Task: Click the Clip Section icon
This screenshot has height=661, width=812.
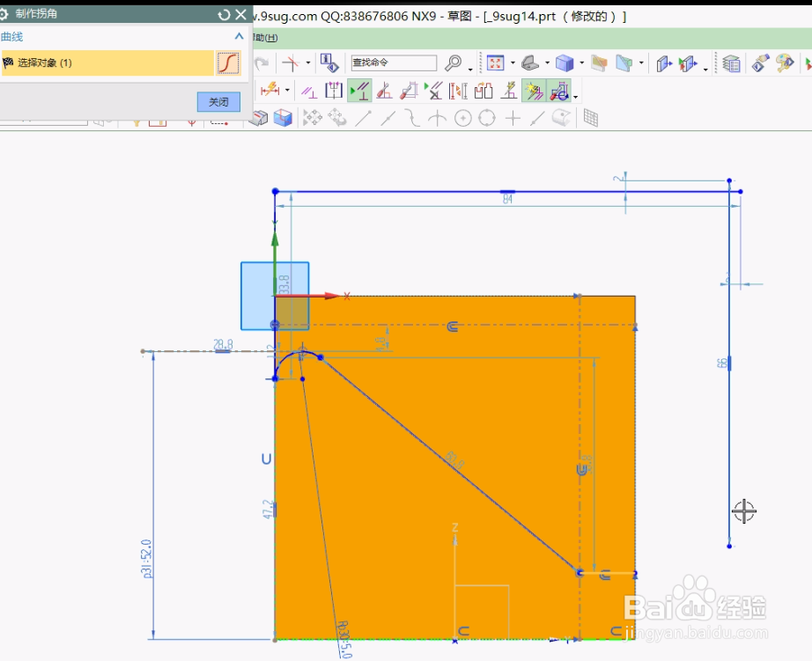Action: tap(624, 63)
